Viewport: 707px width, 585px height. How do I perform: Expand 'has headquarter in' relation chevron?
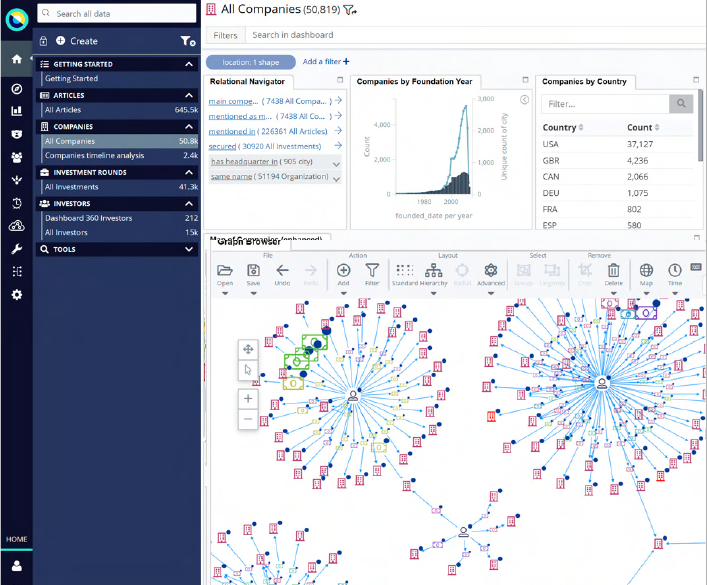pos(336,162)
